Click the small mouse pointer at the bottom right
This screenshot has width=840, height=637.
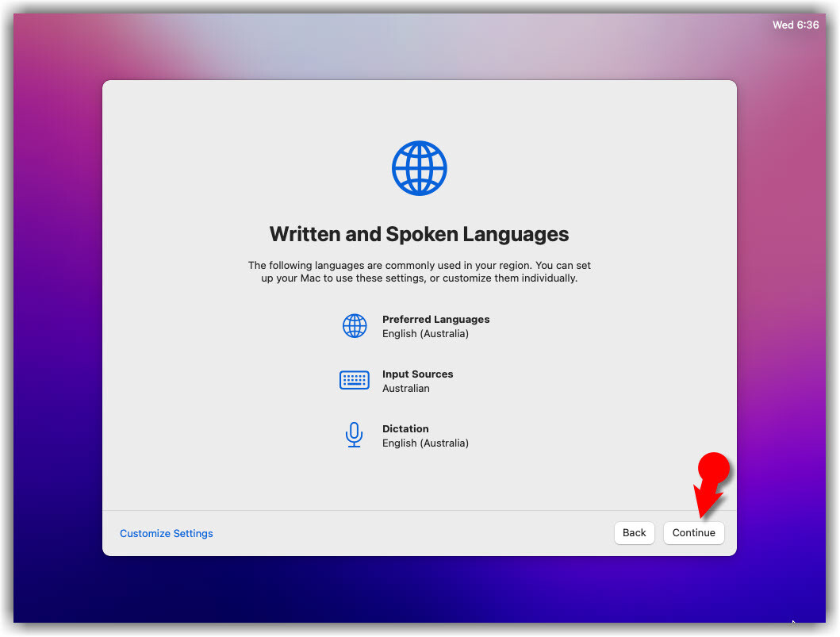793,623
